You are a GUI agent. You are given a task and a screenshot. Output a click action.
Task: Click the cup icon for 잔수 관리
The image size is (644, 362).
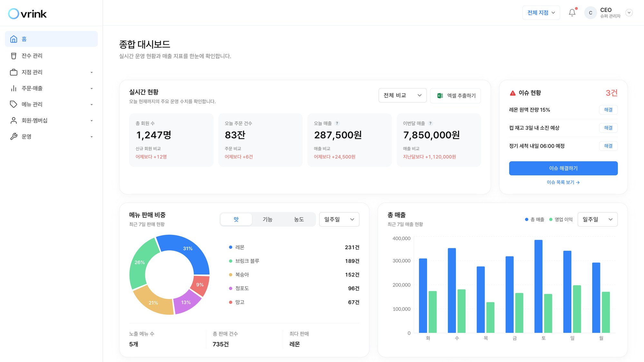click(x=14, y=56)
